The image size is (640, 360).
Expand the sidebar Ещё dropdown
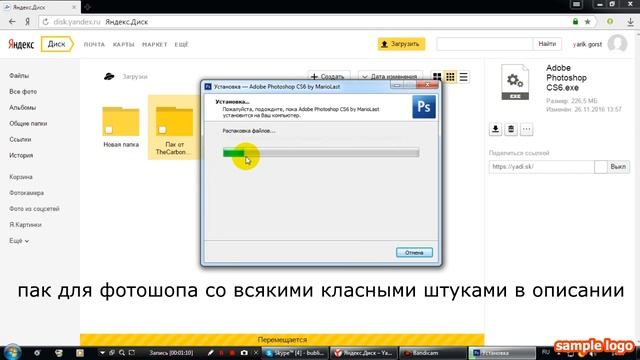(19, 241)
